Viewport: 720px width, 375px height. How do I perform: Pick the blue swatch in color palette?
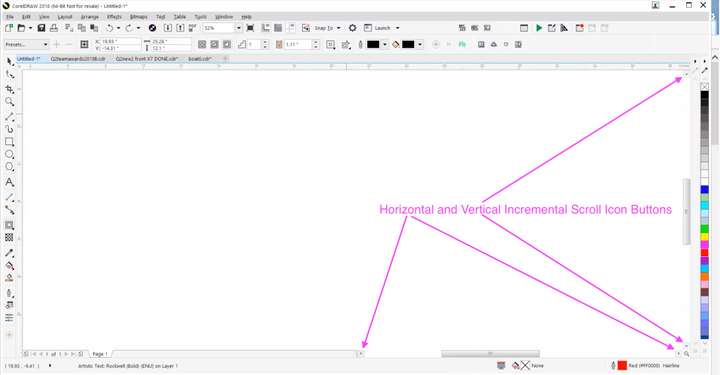pyautogui.click(x=704, y=189)
